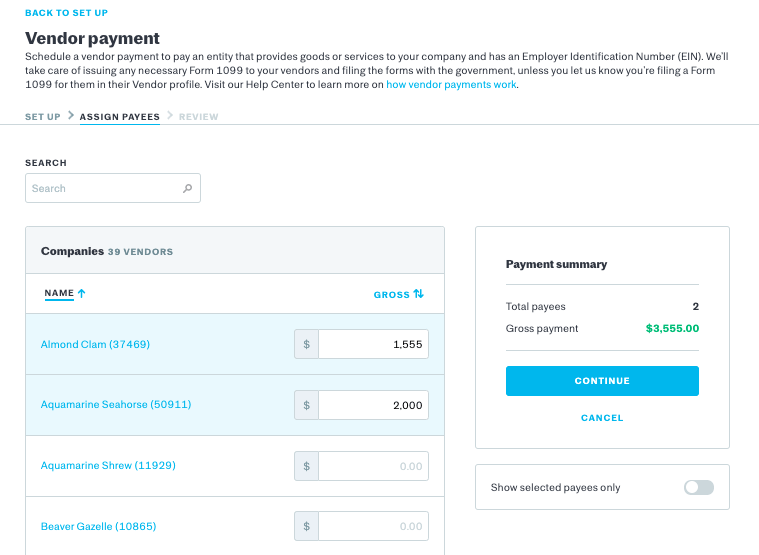Select the Assign Payees step
This screenshot has height=555, width=759.
(120, 117)
